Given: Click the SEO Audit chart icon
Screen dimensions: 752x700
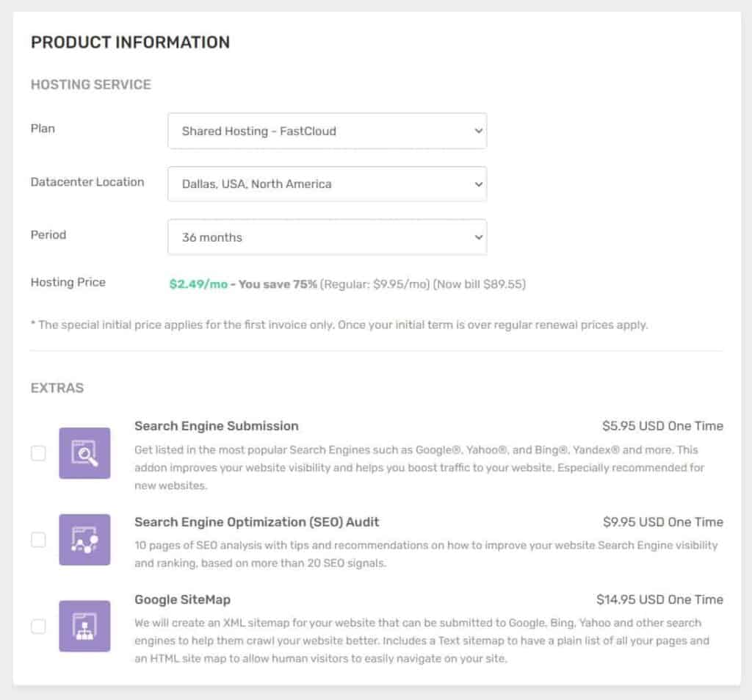Looking at the screenshot, I should click(x=84, y=540).
